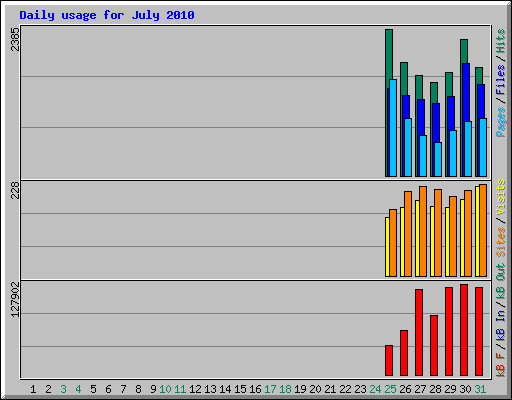Click day 27 on the x-axis

click(x=420, y=389)
